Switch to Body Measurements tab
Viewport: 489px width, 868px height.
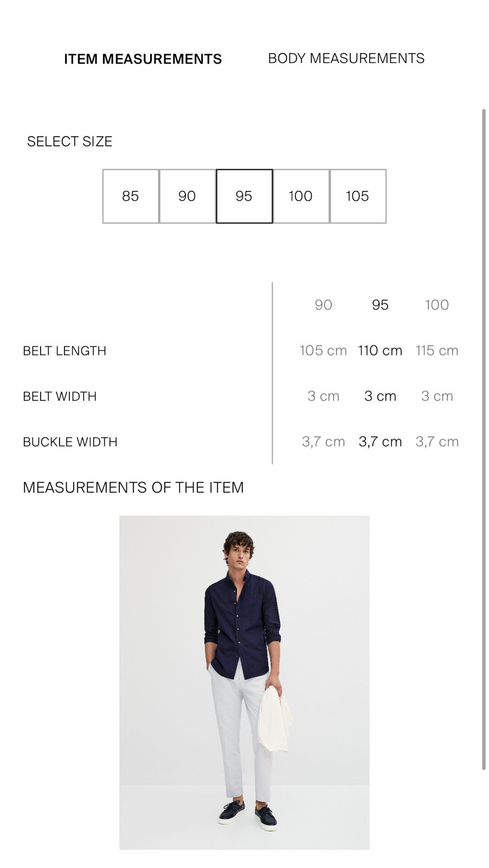pyautogui.click(x=346, y=59)
